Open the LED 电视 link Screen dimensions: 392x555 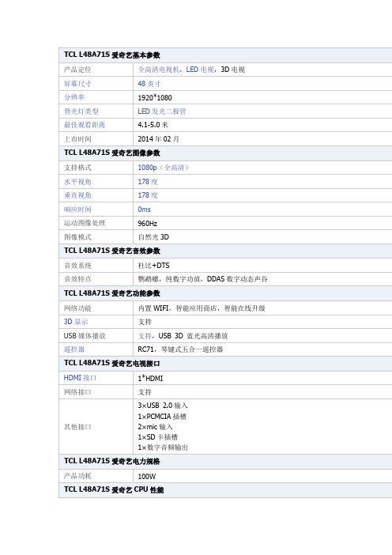click(200, 70)
